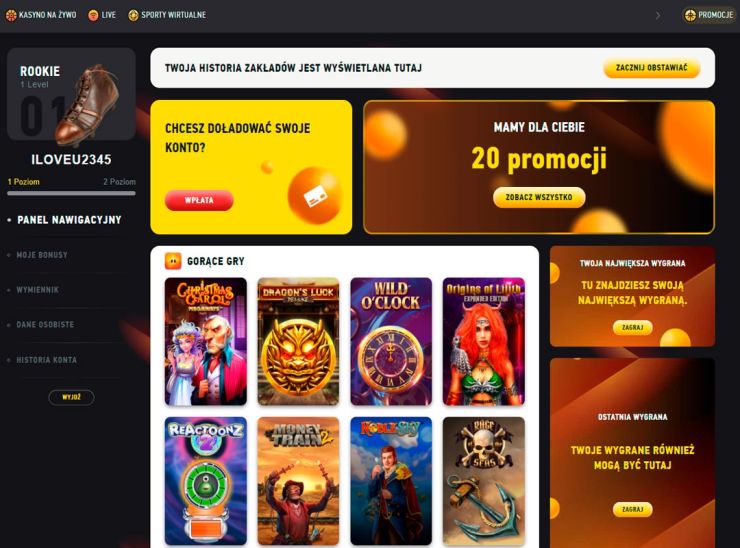Click the Gorące Gry flame icon

(173, 261)
